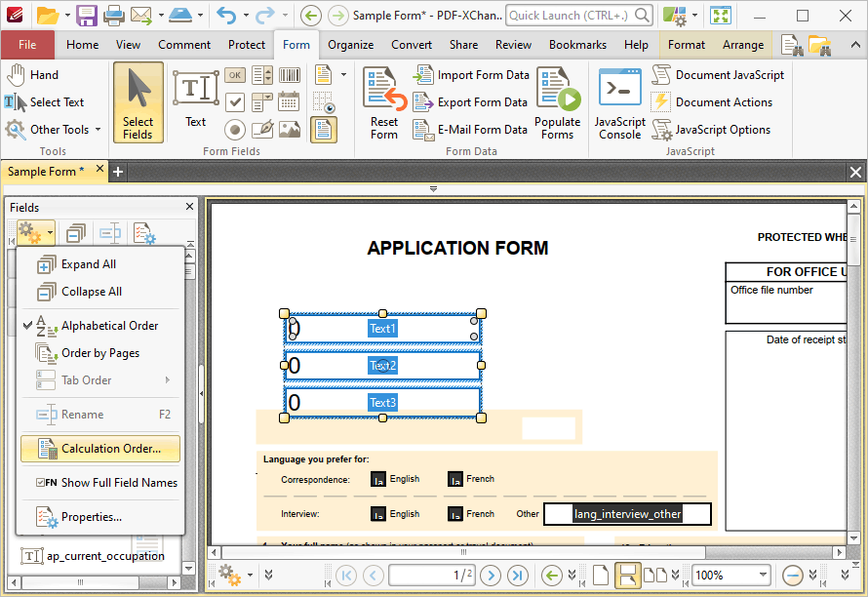Open Properties from the menu
This screenshot has height=597, width=868.
pyautogui.click(x=100, y=517)
